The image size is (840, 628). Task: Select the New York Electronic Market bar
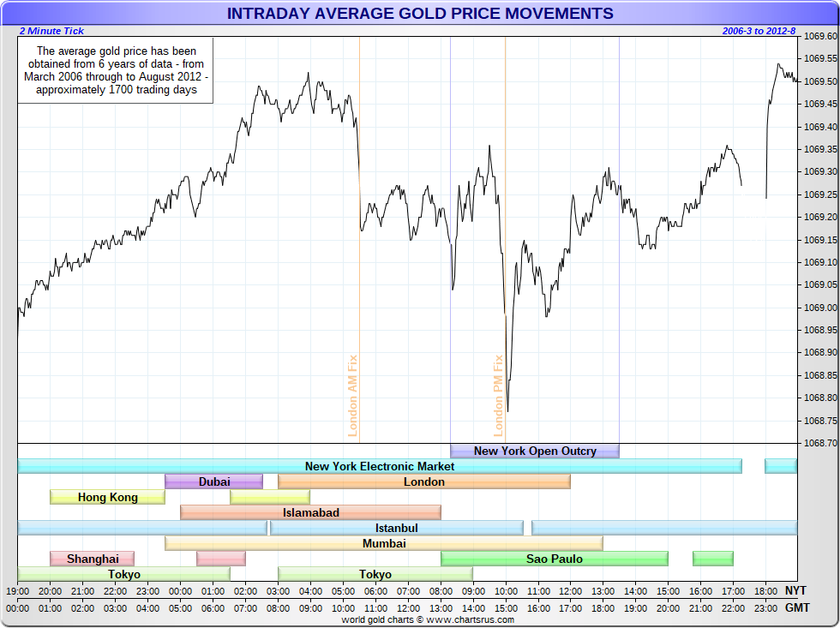(379, 466)
